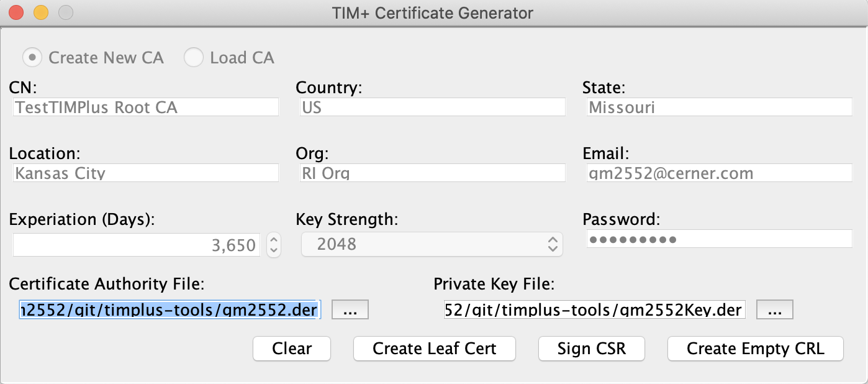This screenshot has width=868, height=384.
Task: Focus the Country input field
Action: coord(432,107)
